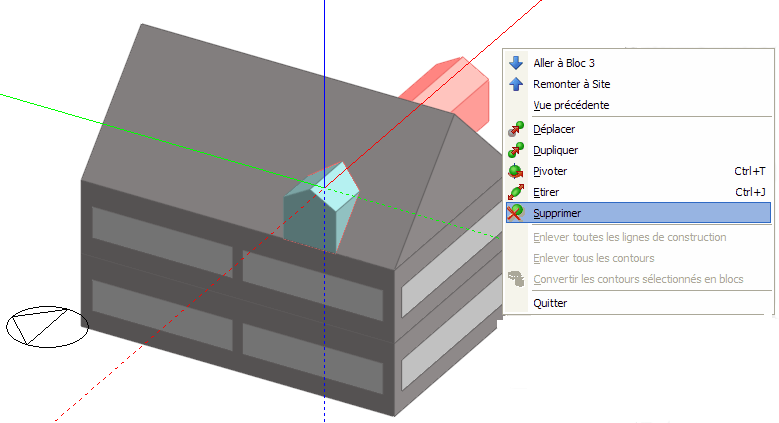Select the cyan dormer block on the roof
The height and width of the screenshot is (423, 779).
[x=320, y=205]
